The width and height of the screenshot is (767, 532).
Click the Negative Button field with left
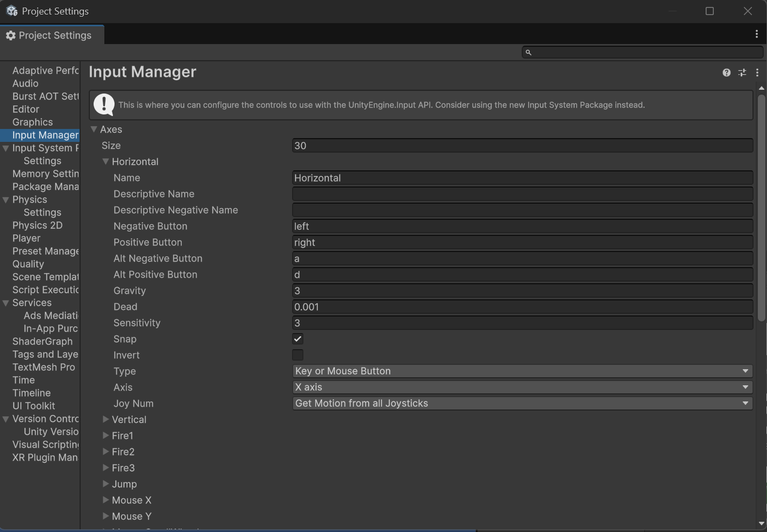(x=522, y=226)
